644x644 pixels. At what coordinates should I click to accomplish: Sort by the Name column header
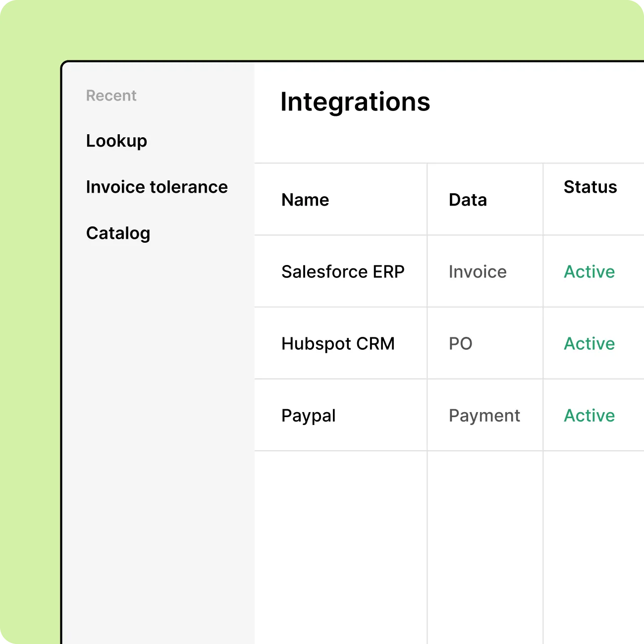(305, 200)
